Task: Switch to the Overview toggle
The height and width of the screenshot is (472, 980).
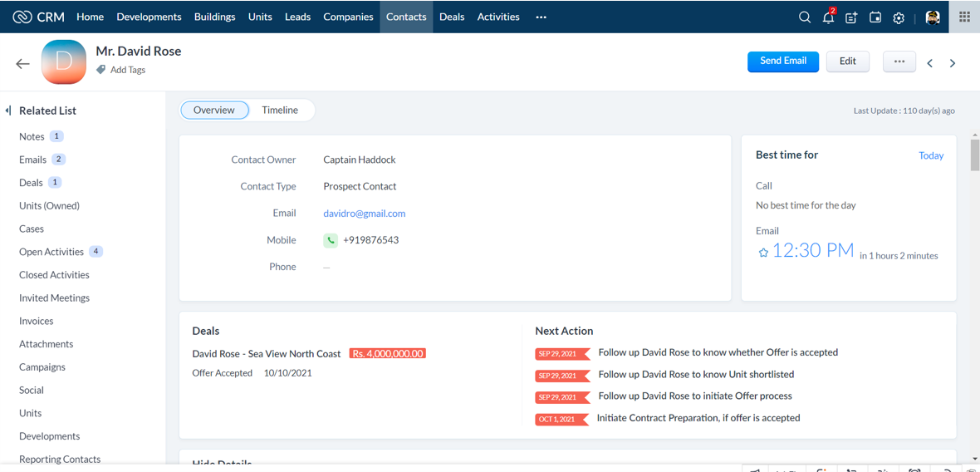Action: pyautogui.click(x=214, y=110)
